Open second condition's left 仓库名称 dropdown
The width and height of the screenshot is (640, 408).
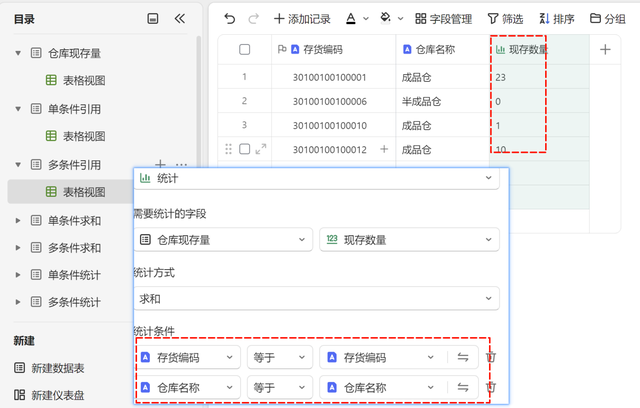click(188, 387)
